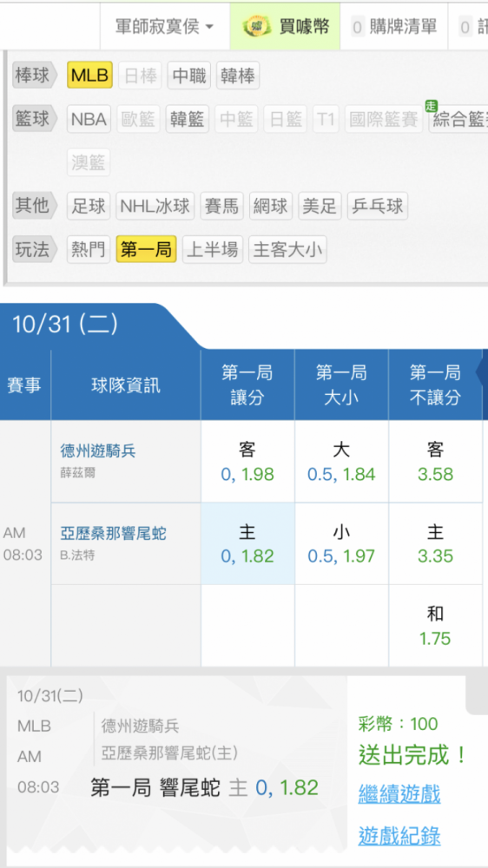Open the 乒乓球 category
The height and width of the screenshot is (868, 488).
click(x=378, y=206)
